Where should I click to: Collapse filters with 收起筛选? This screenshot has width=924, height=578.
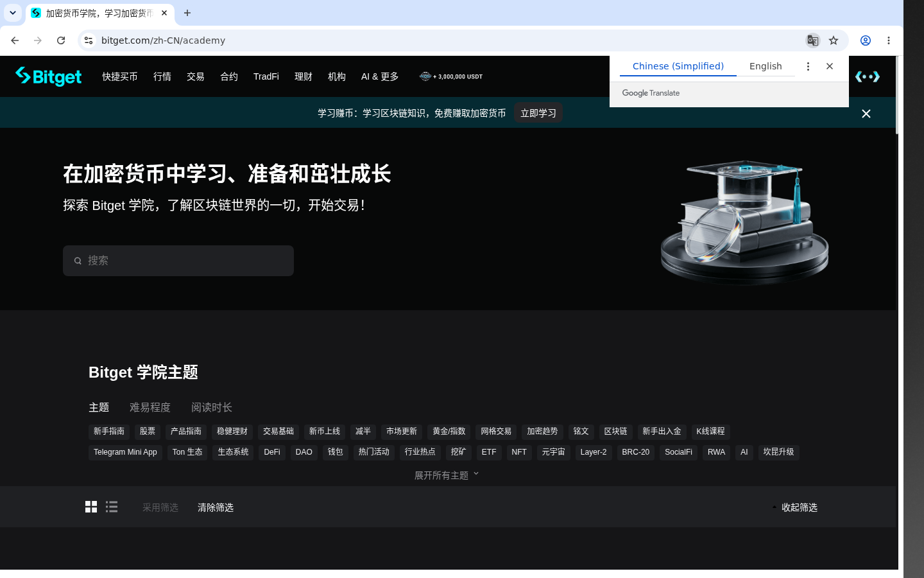coord(795,507)
